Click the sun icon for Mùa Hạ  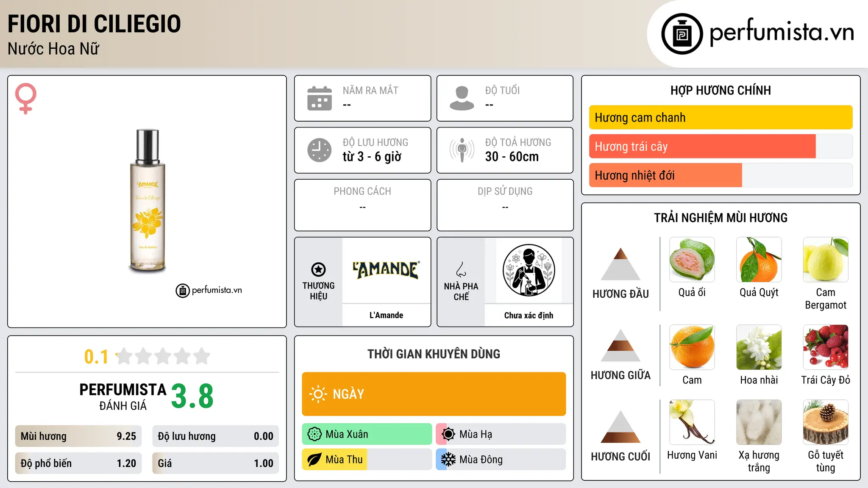pyautogui.click(x=448, y=434)
